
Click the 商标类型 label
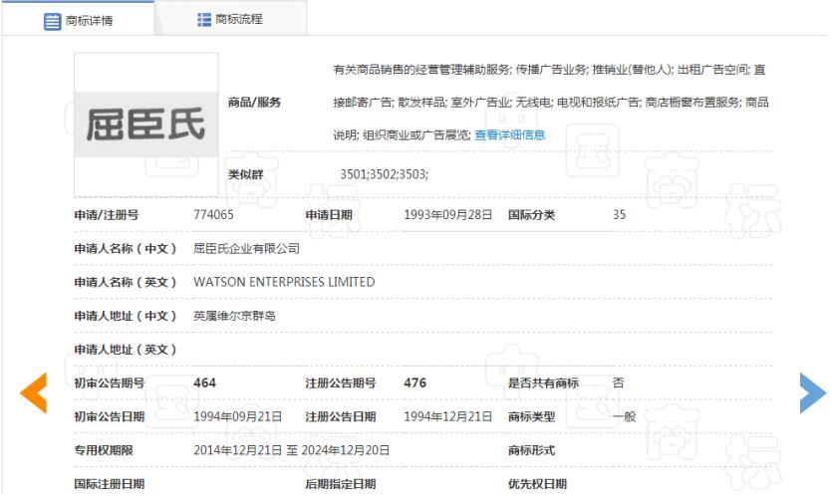pyautogui.click(x=532, y=416)
